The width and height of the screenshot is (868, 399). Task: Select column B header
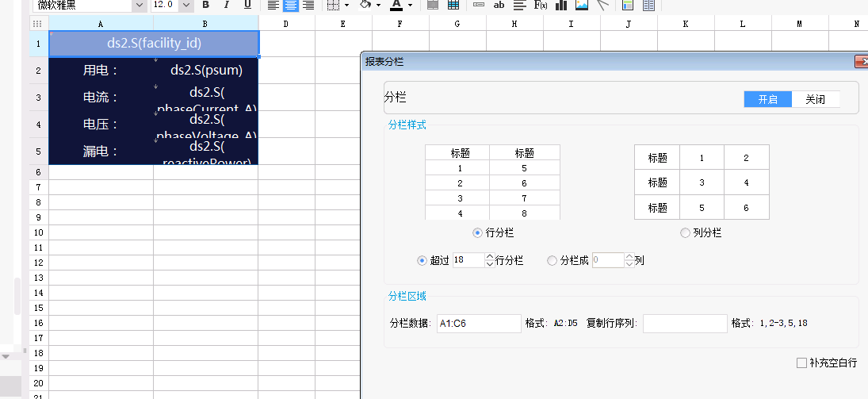[206, 23]
